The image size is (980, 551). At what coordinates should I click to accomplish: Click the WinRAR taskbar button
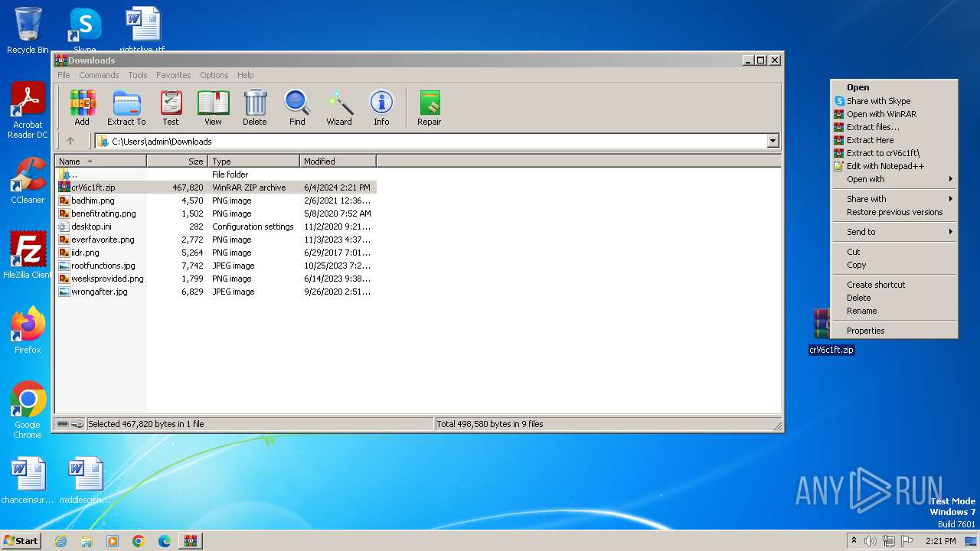click(190, 541)
